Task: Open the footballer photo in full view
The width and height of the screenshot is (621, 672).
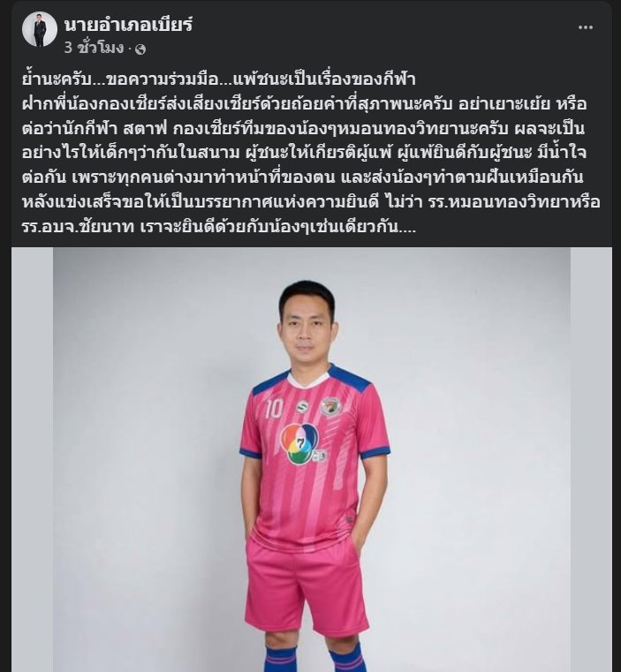Action: (312, 459)
